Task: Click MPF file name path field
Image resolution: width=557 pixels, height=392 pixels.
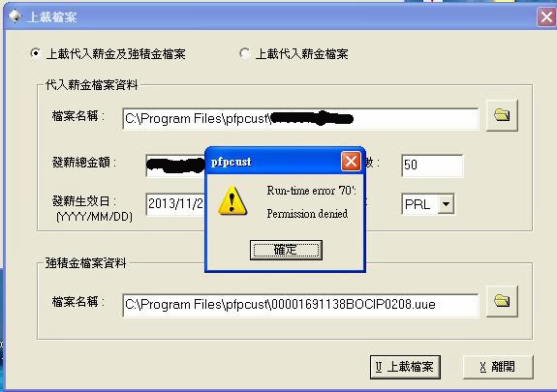Action: [x=300, y=305]
